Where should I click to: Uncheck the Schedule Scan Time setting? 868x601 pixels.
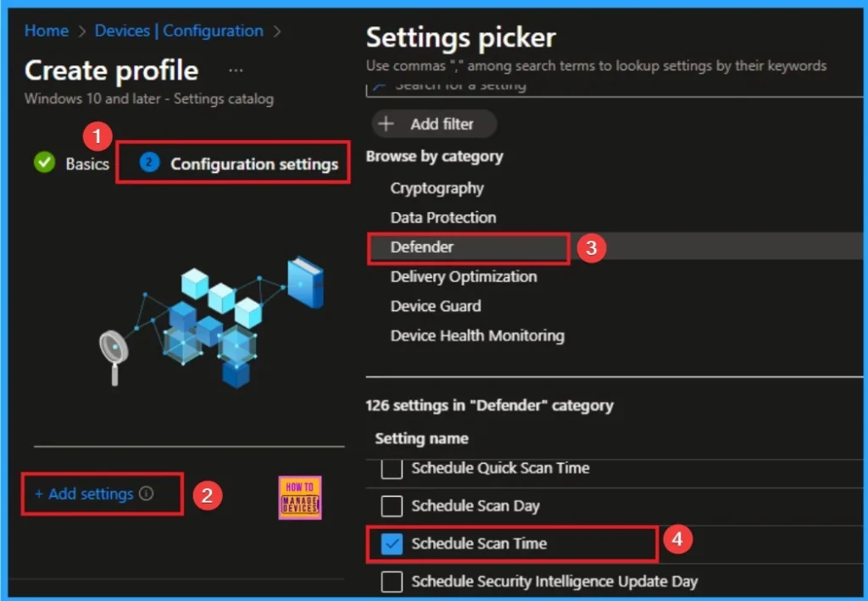pyautogui.click(x=391, y=544)
